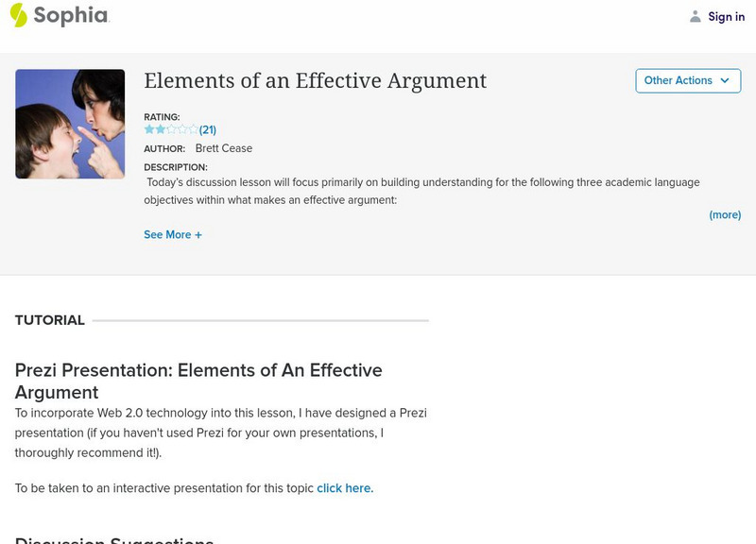Viewport: 756px width, 544px height.
Task: Click the Sophia leaf logo icon
Action: click(18, 15)
